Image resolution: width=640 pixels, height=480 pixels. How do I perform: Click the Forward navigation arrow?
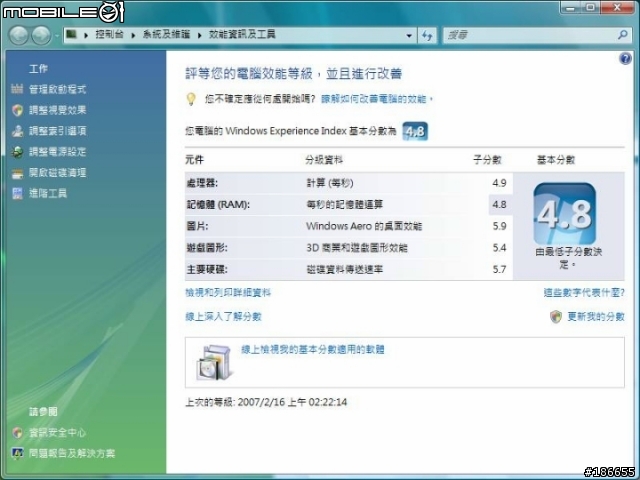[x=41, y=36]
